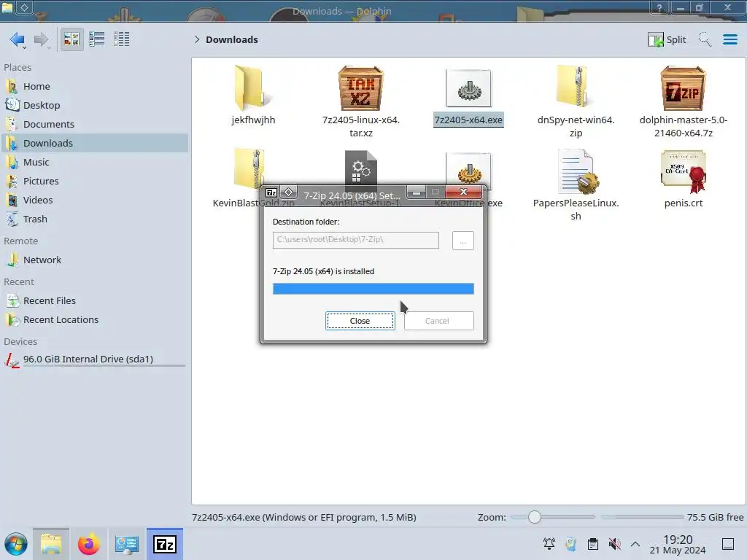Image resolution: width=747 pixels, height=560 pixels.
Task: Open the system settings taskbar icon
Action: (127, 544)
